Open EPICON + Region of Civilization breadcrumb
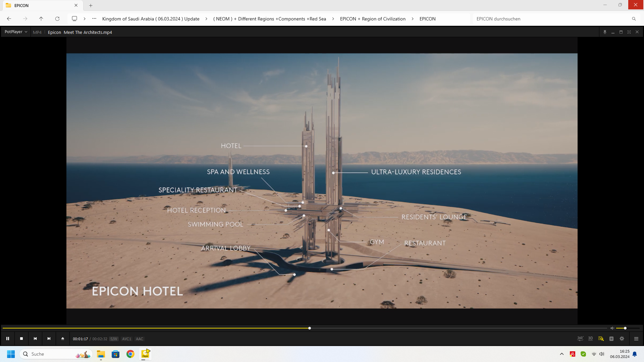 (x=373, y=19)
